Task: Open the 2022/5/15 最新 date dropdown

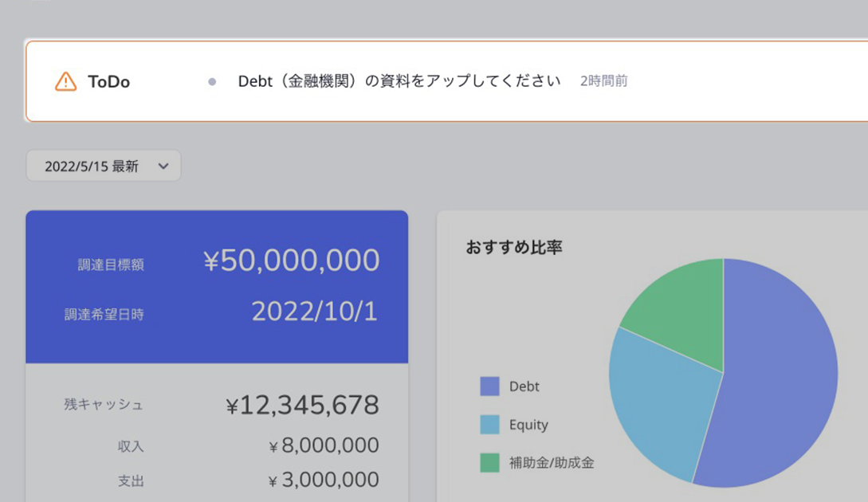Action: pyautogui.click(x=103, y=166)
